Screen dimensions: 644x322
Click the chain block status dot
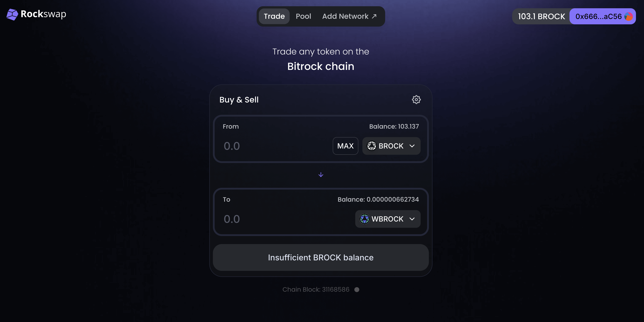click(x=357, y=289)
